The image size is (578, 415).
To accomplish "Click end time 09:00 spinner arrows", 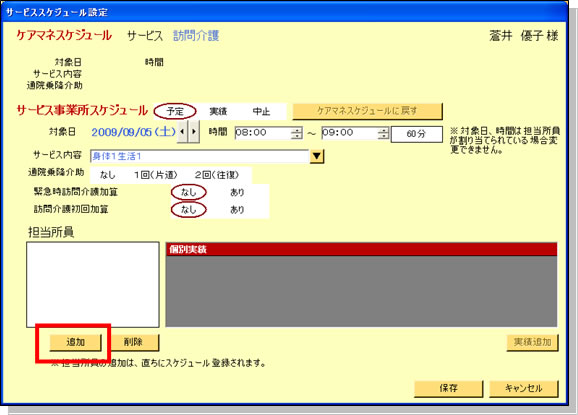I will pyautogui.click(x=383, y=133).
